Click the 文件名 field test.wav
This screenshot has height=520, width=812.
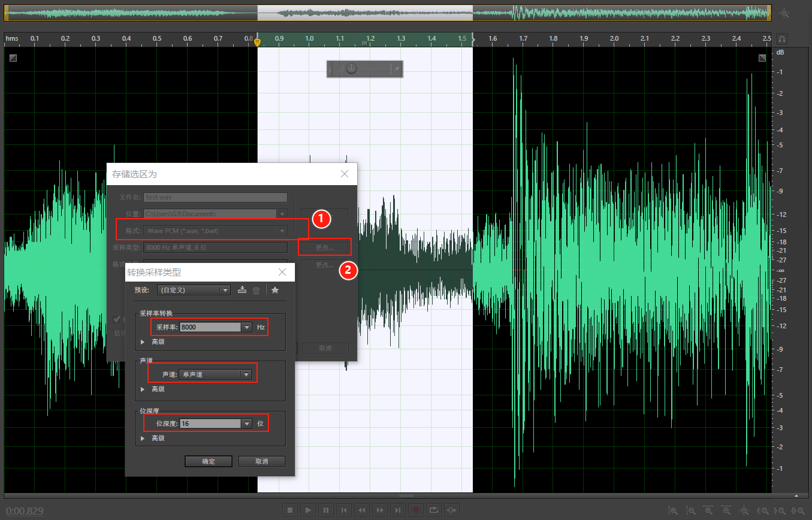215,196
